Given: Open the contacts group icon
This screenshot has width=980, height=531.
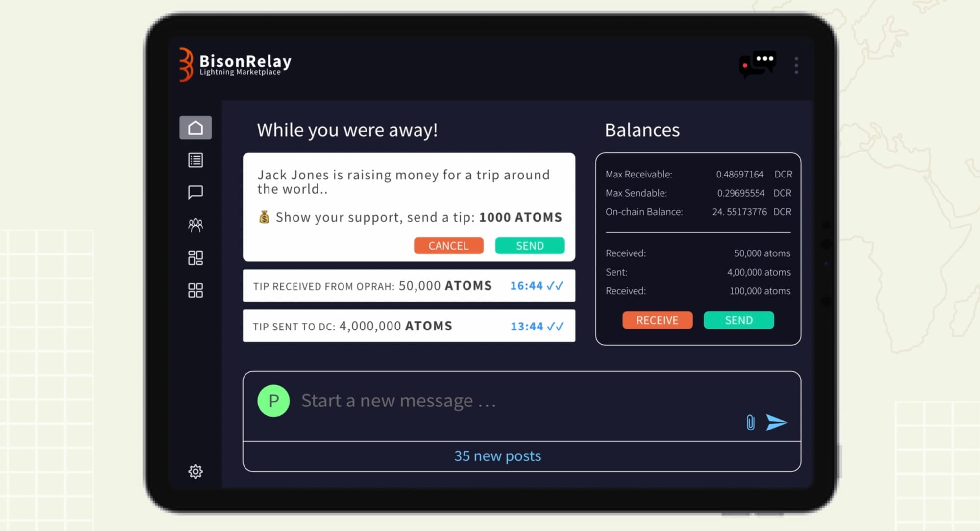Looking at the screenshot, I should click(x=196, y=224).
